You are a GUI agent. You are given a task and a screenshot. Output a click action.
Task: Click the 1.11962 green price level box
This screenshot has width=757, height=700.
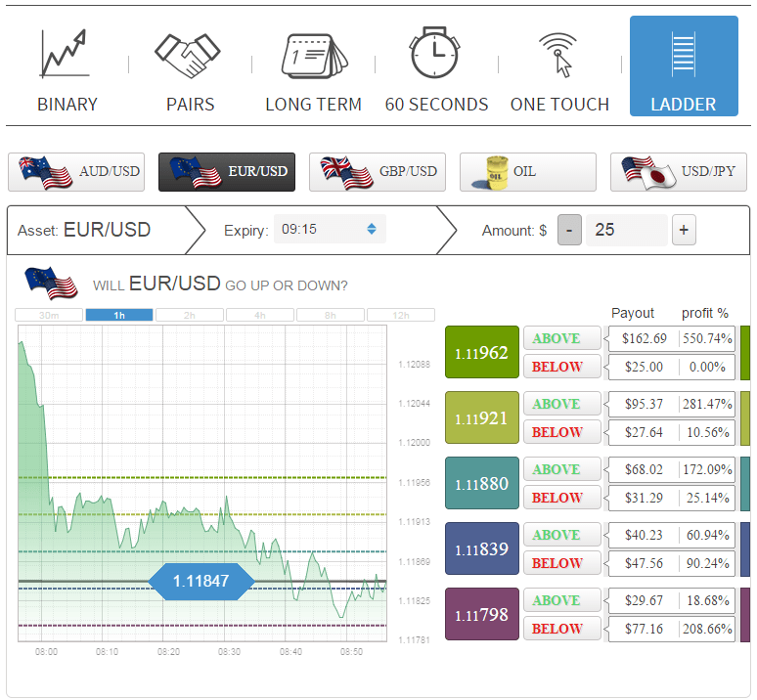482,352
